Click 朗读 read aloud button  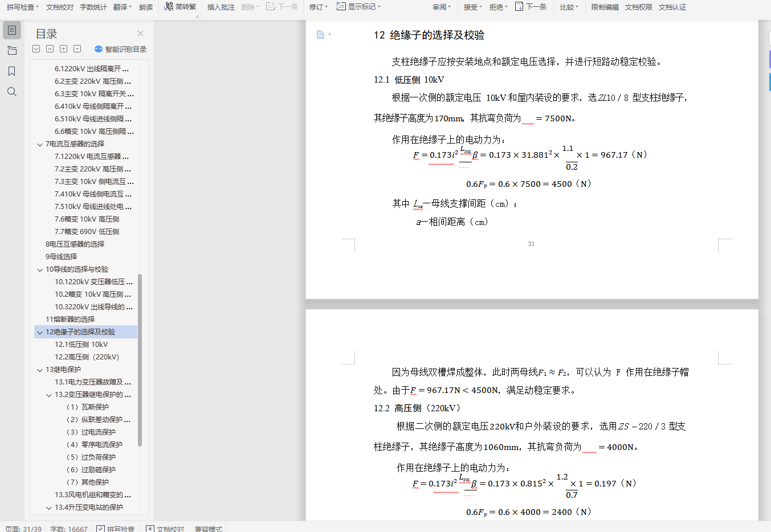click(x=146, y=7)
